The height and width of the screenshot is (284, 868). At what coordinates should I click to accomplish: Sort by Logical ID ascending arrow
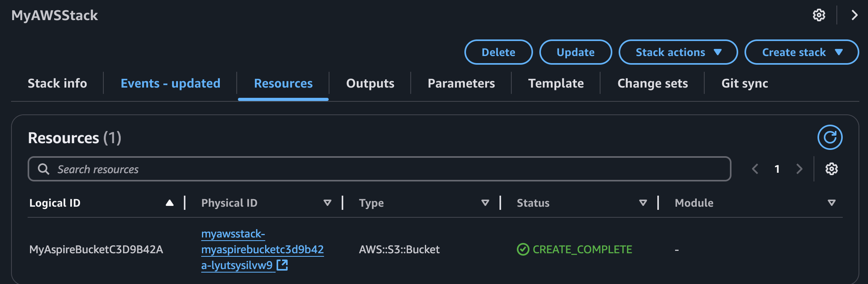170,203
